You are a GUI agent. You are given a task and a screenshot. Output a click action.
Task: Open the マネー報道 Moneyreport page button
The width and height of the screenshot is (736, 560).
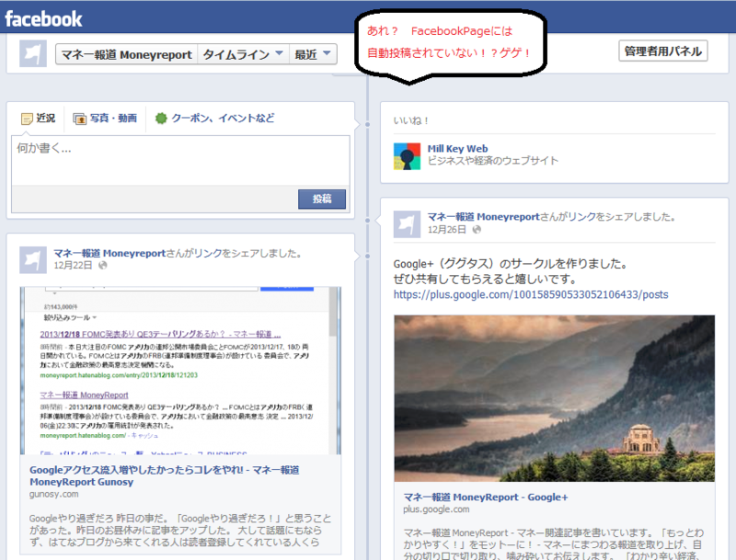[x=126, y=54]
